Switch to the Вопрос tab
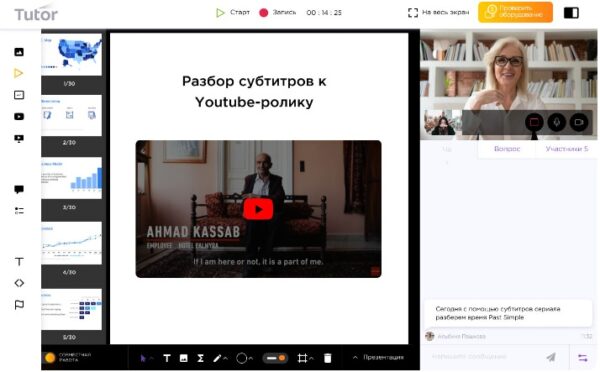Viewport: 600px width, 372px height. tap(507, 149)
